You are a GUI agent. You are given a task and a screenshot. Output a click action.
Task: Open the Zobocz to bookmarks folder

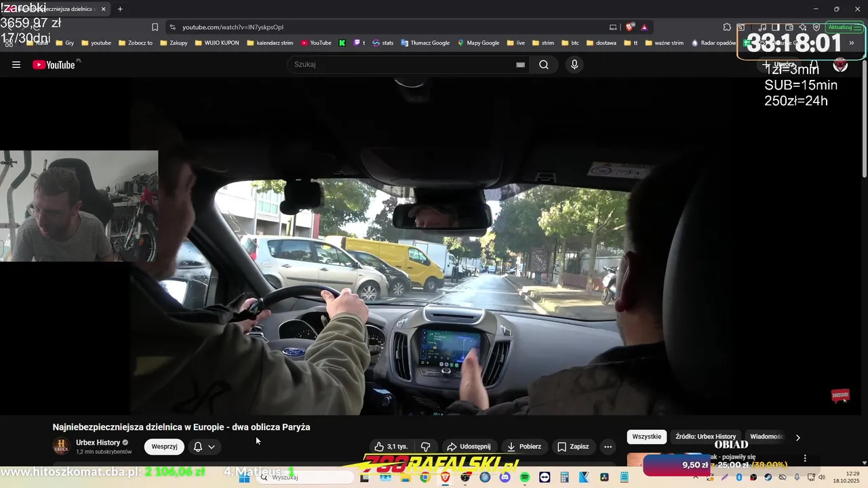coord(134,43)
